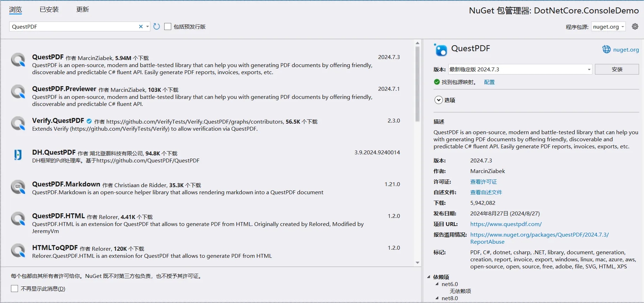The height and width of the screenshot is (303, 644).
Task: Click the green source mapping check icon
Action: (437, 82)
